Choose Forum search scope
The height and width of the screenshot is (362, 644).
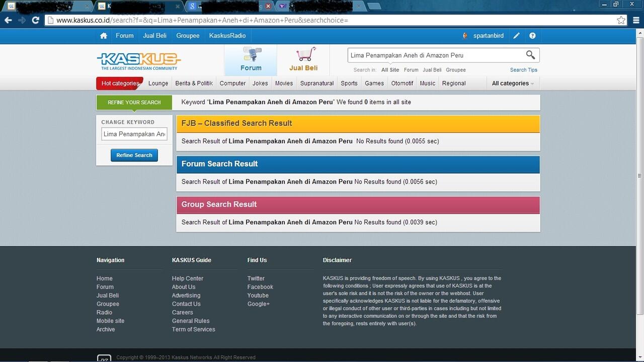411,70
